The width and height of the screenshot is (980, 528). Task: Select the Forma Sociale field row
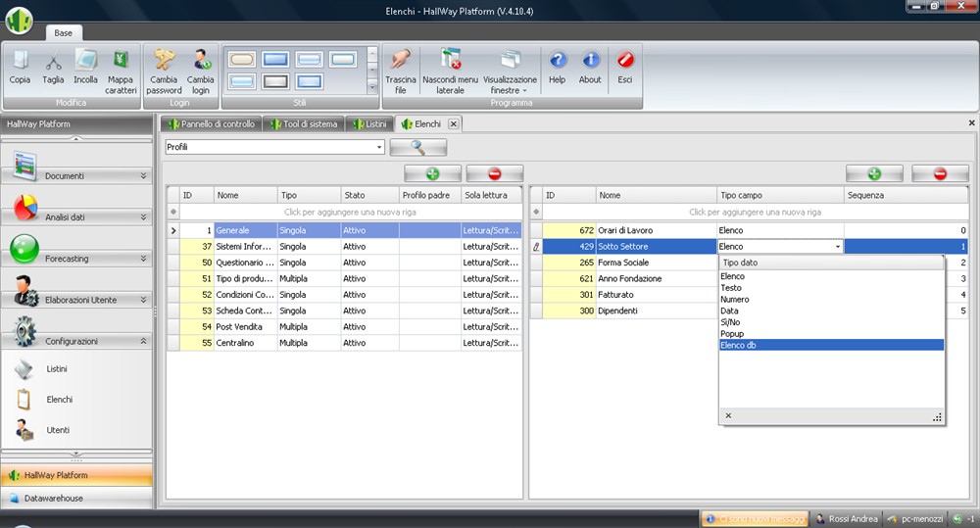[x=624, y=264]
